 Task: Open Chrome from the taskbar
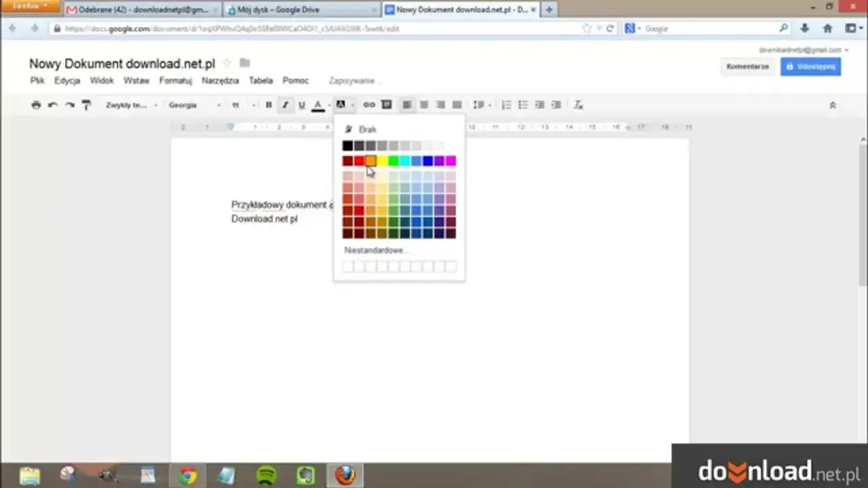pos(188,476)
